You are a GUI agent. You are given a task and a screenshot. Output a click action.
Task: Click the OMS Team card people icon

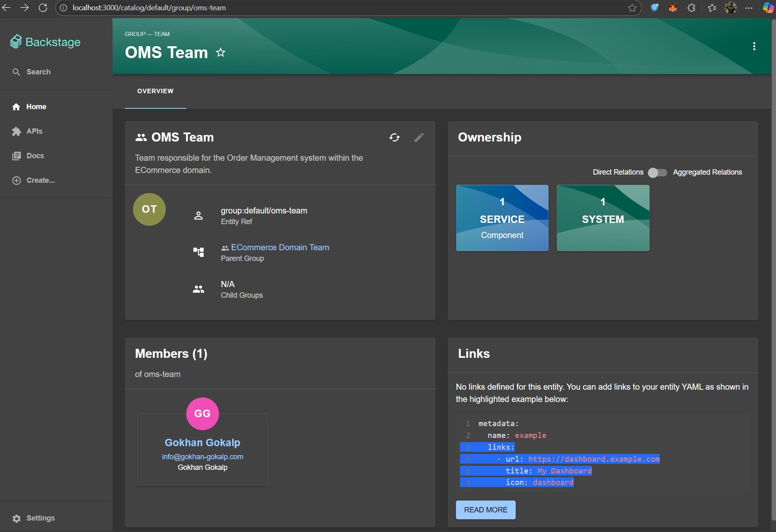point(141,137)
